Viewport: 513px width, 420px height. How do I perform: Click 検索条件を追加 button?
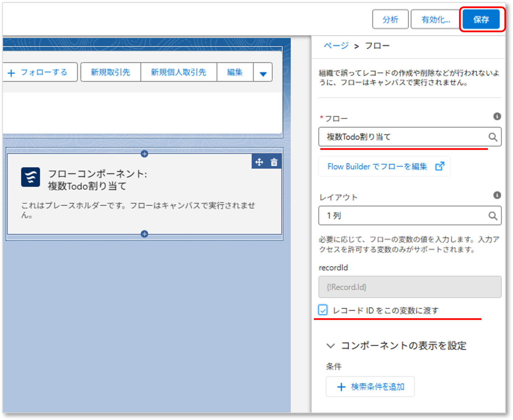[370, 387]
